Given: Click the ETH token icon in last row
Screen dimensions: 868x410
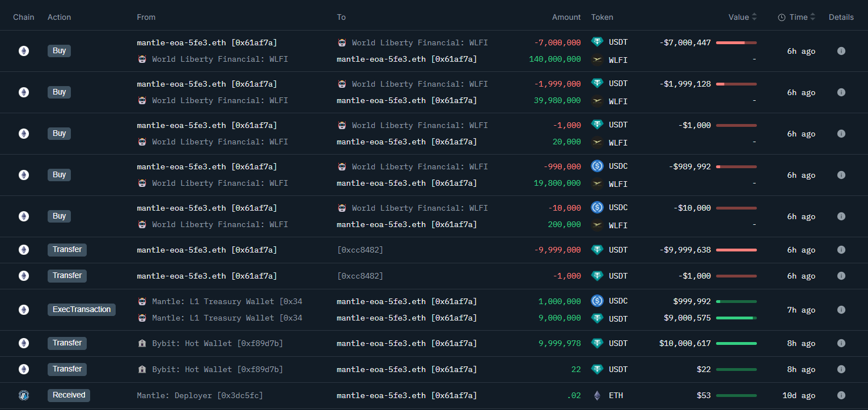Looking at the screenshot, I should pos(597,395).
